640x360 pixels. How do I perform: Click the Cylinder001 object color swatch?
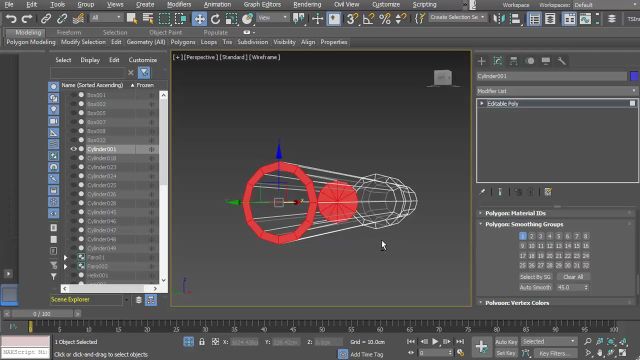[634, 76]
